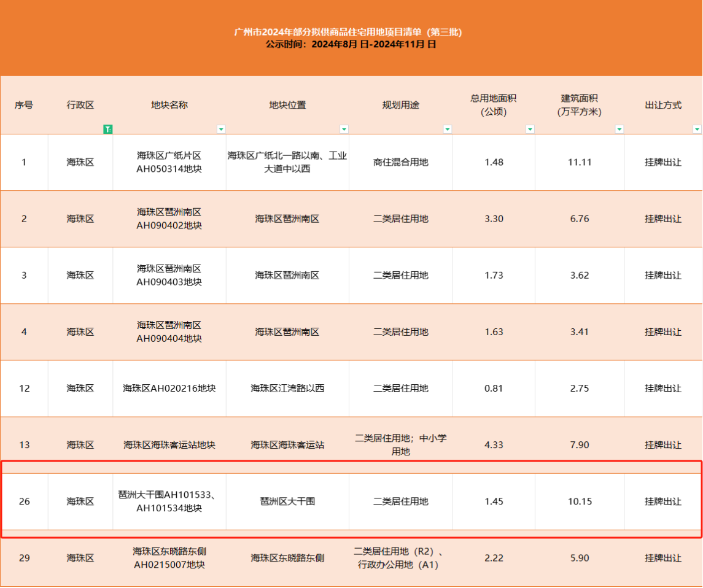Select the 海珠区东晓路东侧 location cell

click(x=287, y=558)
